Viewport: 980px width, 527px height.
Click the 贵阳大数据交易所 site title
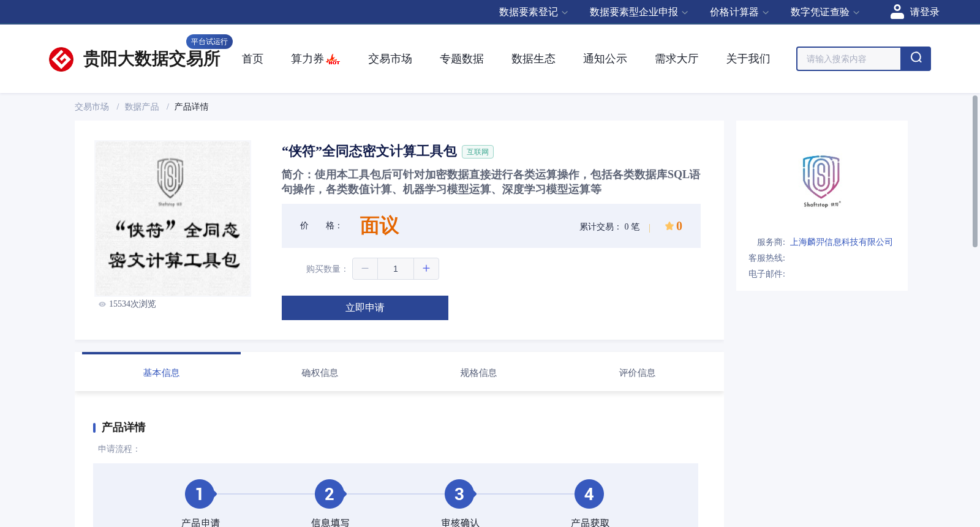pyautogui.click(x=152, y=59)
